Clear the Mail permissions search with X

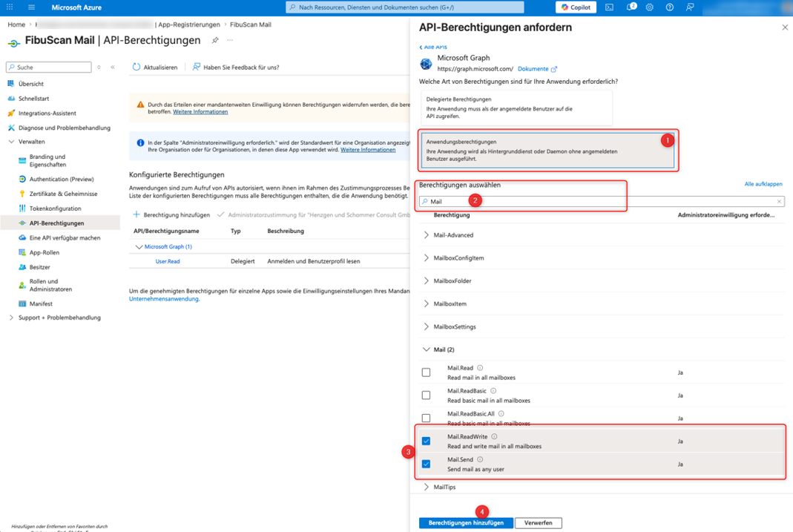(779, 201)
